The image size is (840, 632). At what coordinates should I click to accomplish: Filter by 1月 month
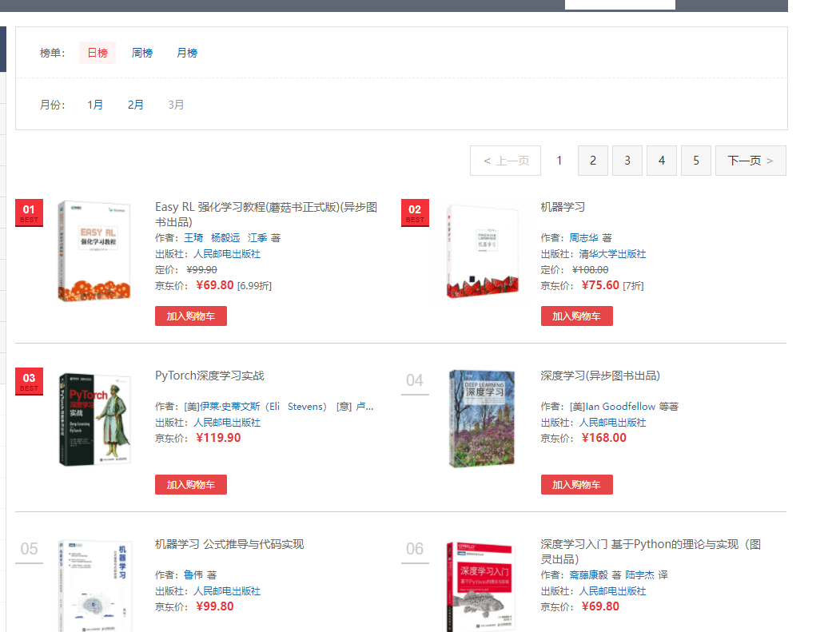(95, 105)
